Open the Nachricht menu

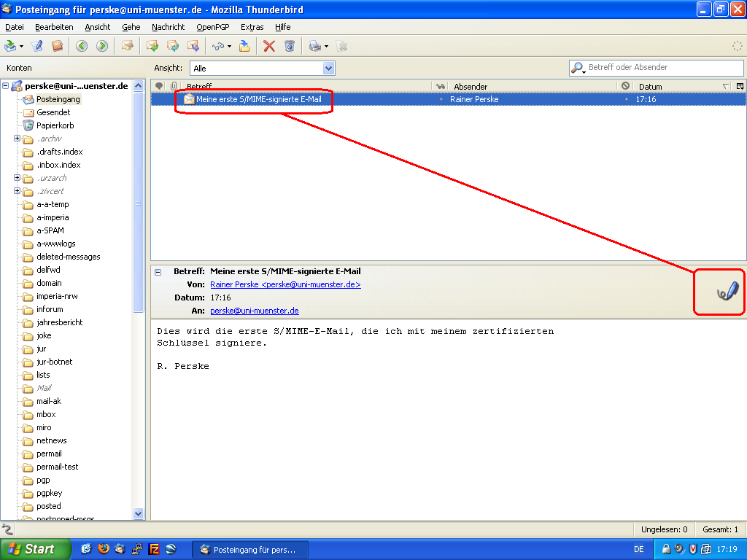tap(168, 27)
